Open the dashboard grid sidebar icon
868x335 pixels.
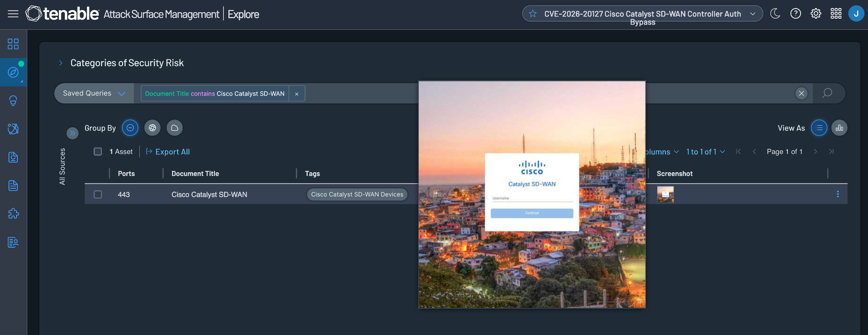pyautogui.click(x=13, y=44)
